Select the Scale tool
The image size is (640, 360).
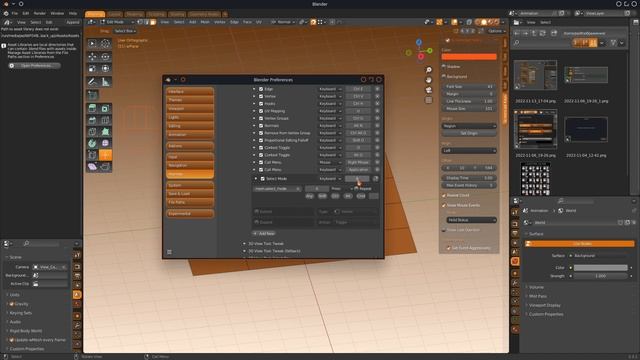(x=93, y=69)
